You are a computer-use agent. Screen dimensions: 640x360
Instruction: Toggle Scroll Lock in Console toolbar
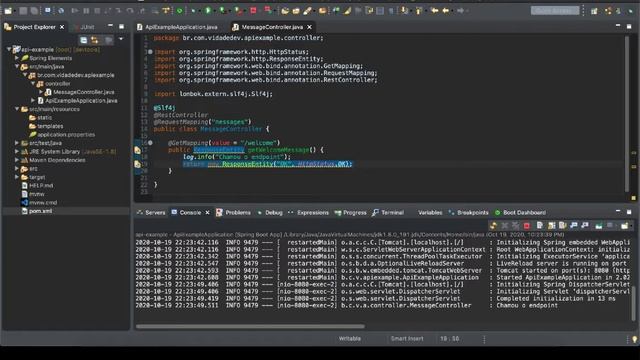(x=551, y=225)
